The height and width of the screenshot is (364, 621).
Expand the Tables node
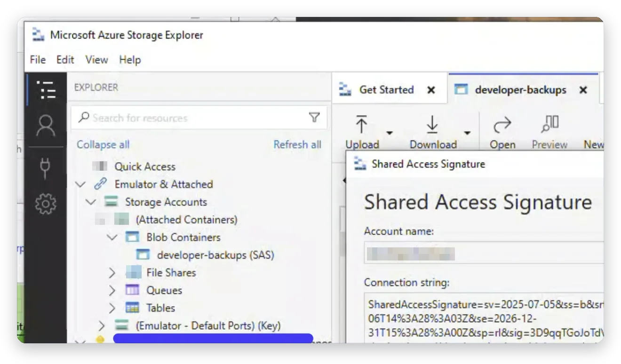point(112,308)
